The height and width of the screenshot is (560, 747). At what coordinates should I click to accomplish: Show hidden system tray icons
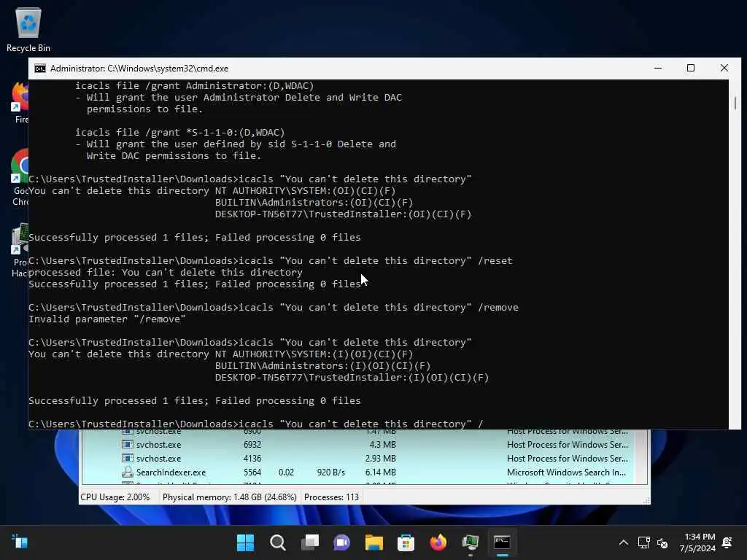(x=623, y=542)
